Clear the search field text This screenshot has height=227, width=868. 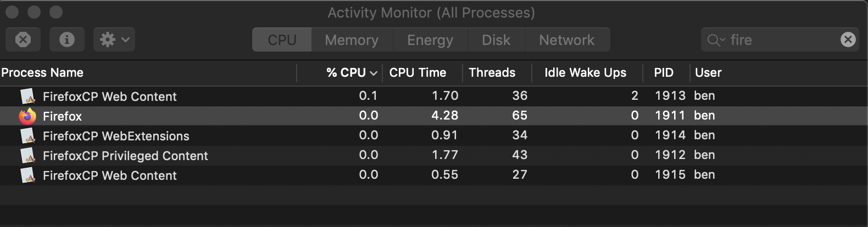[x=848, y=39]
